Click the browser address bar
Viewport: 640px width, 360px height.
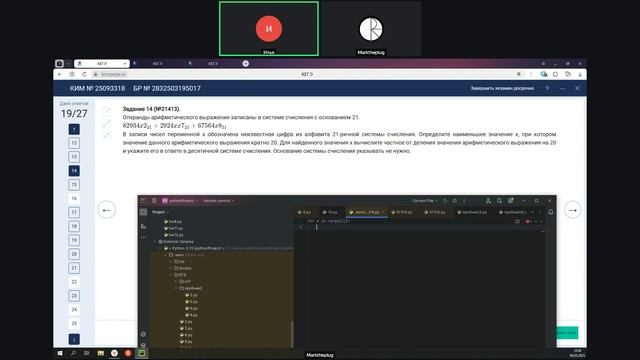tap(306, 74)
